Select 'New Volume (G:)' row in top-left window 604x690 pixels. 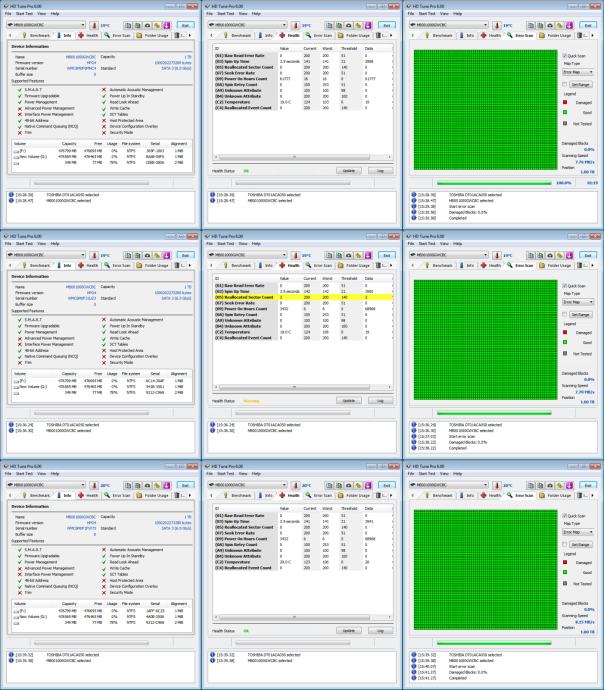(x=100, y=157)
